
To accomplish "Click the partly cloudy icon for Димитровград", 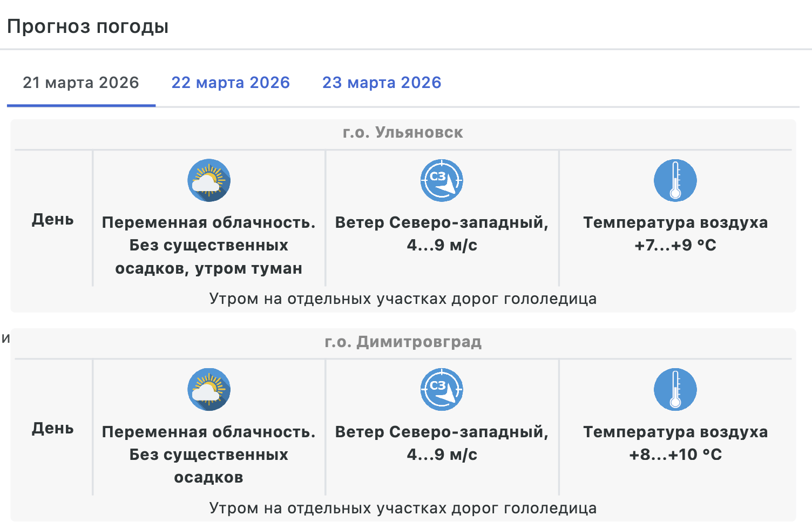I will coord(209,389).
